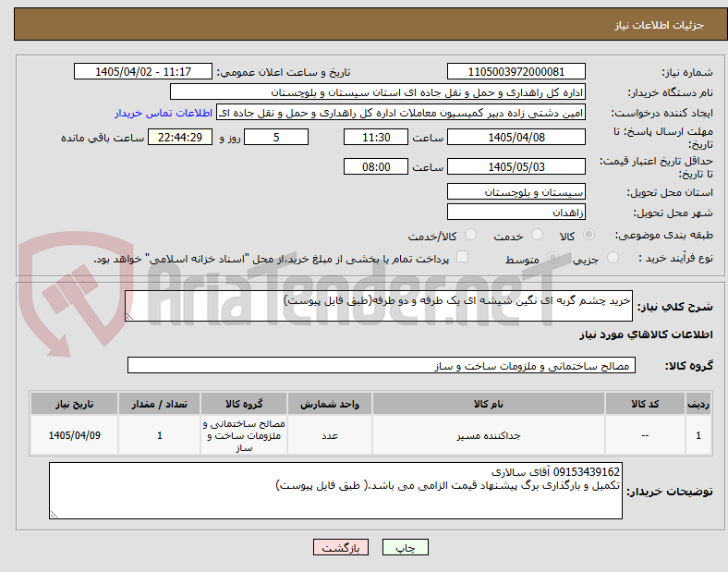
Task: Click the گروه کالا table column header
Action: point(244,404)
